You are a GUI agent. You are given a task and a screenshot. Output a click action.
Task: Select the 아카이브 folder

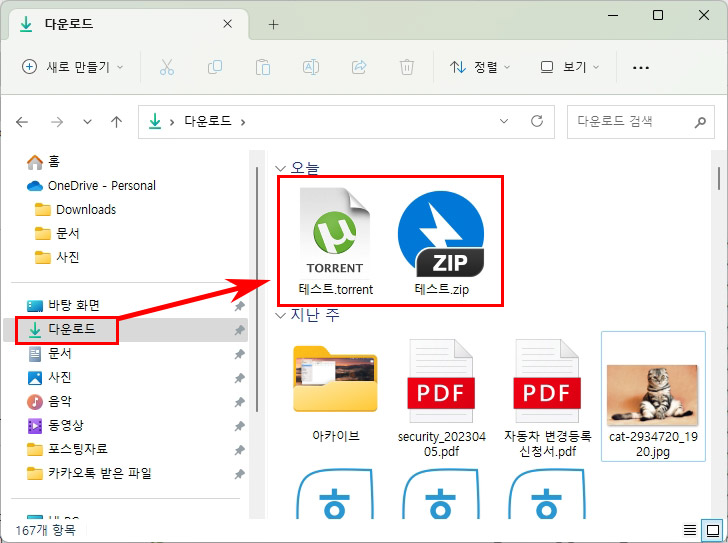point(335,392)
